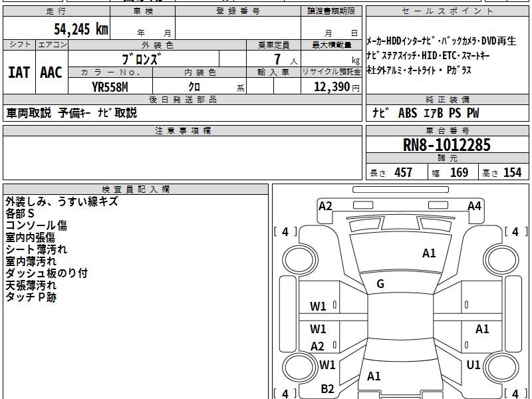Click the mileage value 54,245 km
The width and height of the screenshot is (532, 399).
pyautogui.click(x=81, y=29)
